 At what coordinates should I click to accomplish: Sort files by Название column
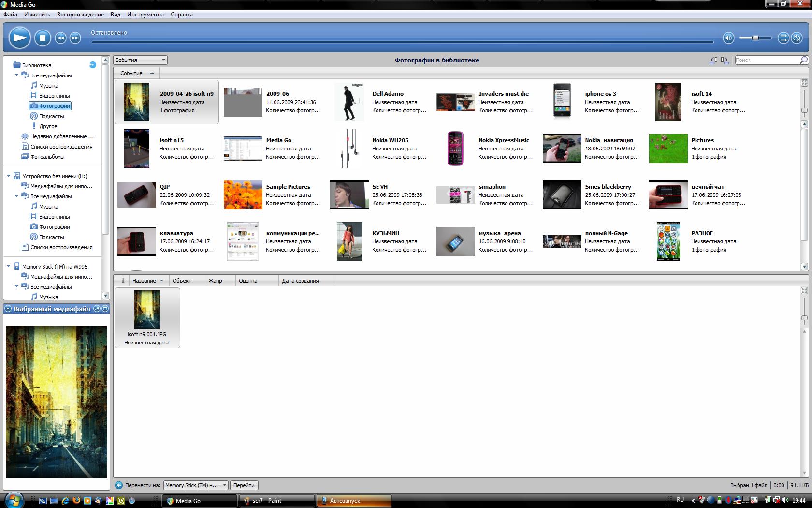(x=148, y=281)
